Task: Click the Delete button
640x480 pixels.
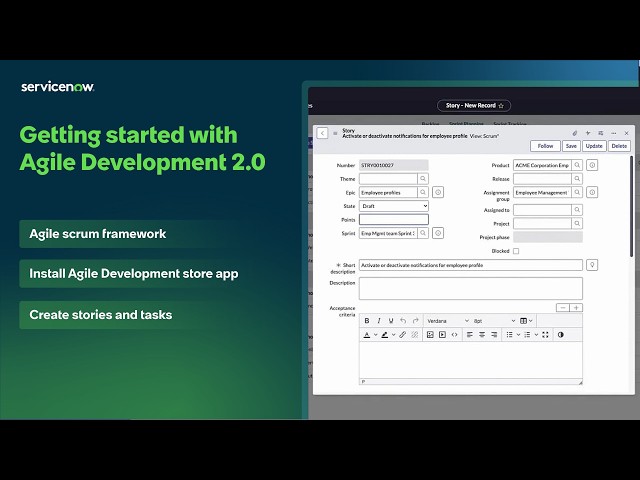Action: click(x=619, y=146)
